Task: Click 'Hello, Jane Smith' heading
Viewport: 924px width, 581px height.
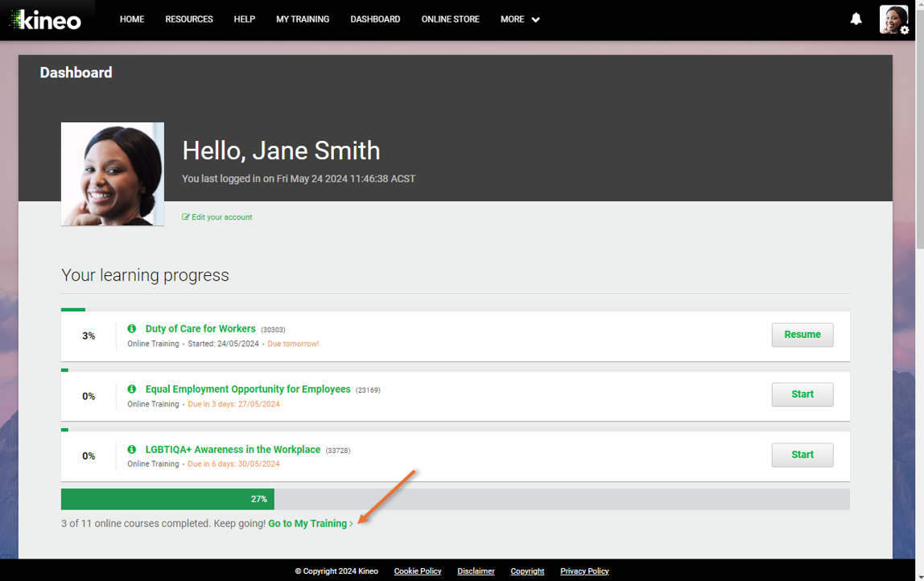Action: 281,150
